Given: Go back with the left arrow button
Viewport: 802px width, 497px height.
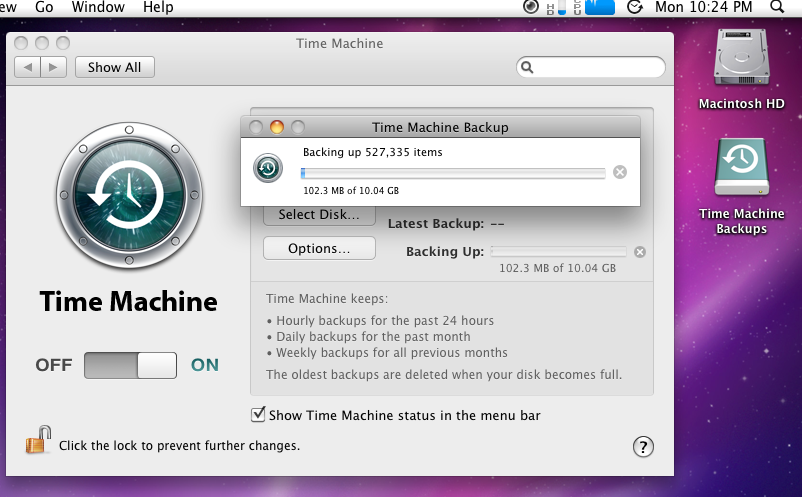Looking at the screenshot, I should click(28, 67).
